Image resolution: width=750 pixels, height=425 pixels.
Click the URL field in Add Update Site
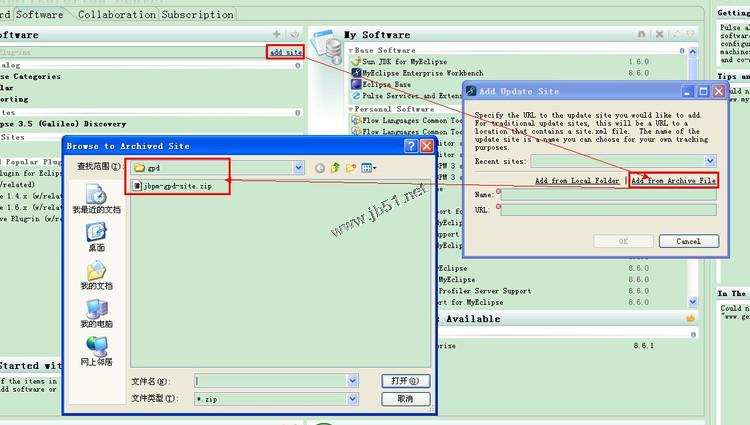tap(608, 210)
